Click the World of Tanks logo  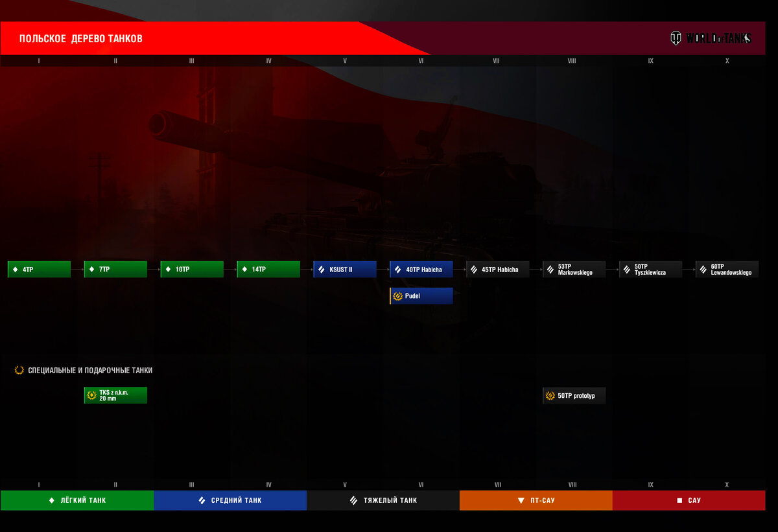(711, 38)
